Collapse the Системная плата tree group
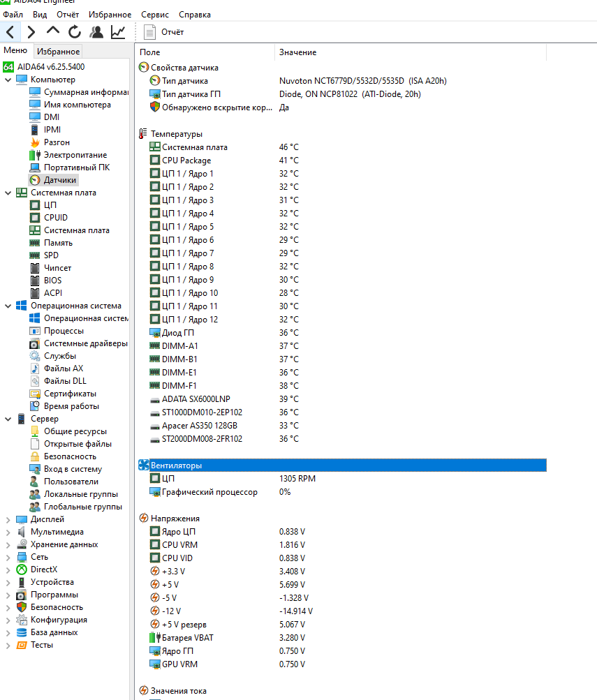 click(x=8, y=193)
